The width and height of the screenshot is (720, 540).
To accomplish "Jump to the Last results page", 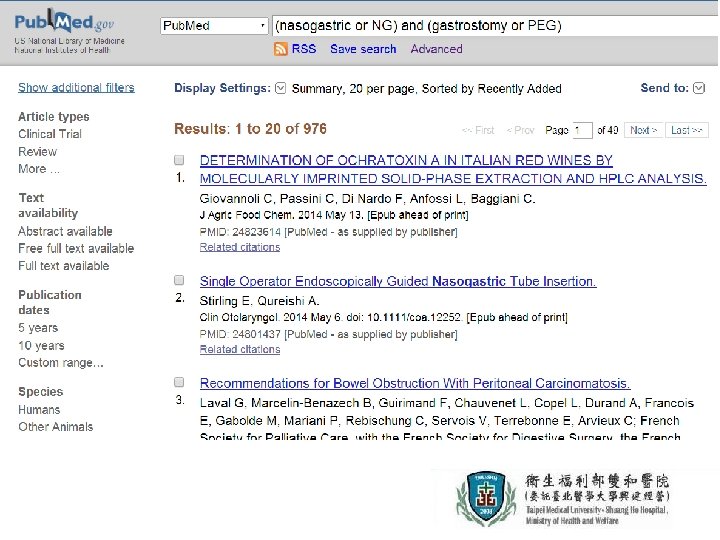I will coord(686,130).
